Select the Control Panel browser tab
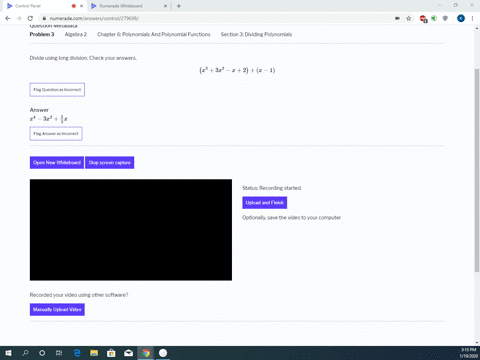The height and width of the screenshot is (360, 480). point(45,6)
